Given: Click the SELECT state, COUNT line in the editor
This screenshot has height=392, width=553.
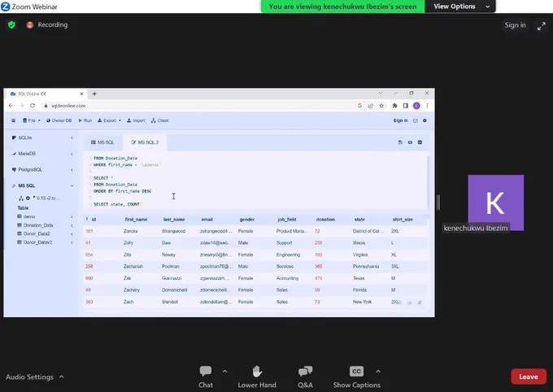Looking at the screenshot, I should click(117, 204).
